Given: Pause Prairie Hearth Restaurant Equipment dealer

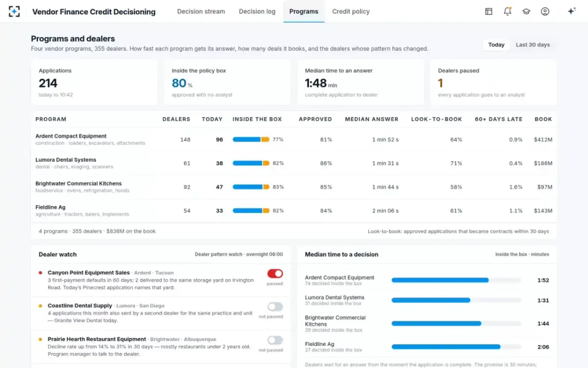Looking at the screenshot, I should tap(275, 340).
